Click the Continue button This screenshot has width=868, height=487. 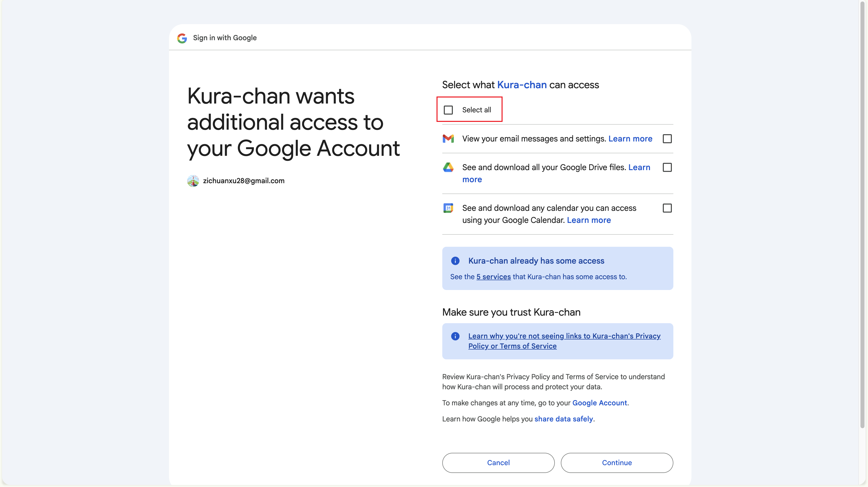(617, 463)
